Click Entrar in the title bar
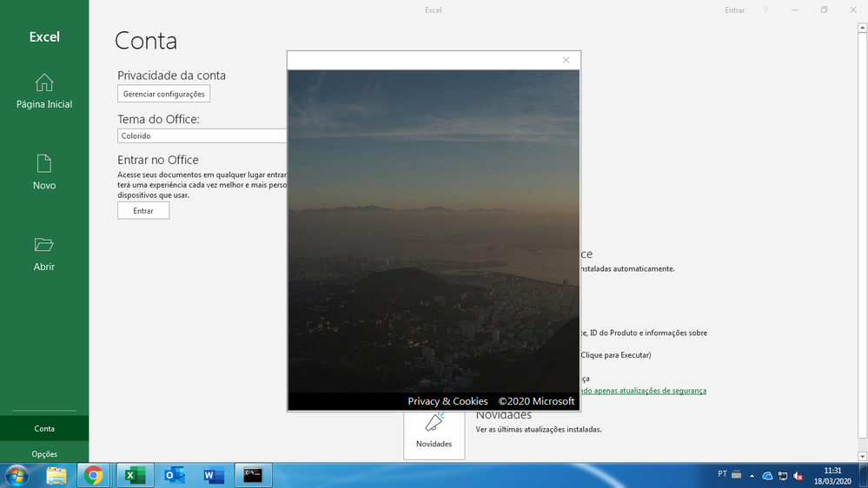The height and width of the screenshot is (488, 868). [734, 10]
